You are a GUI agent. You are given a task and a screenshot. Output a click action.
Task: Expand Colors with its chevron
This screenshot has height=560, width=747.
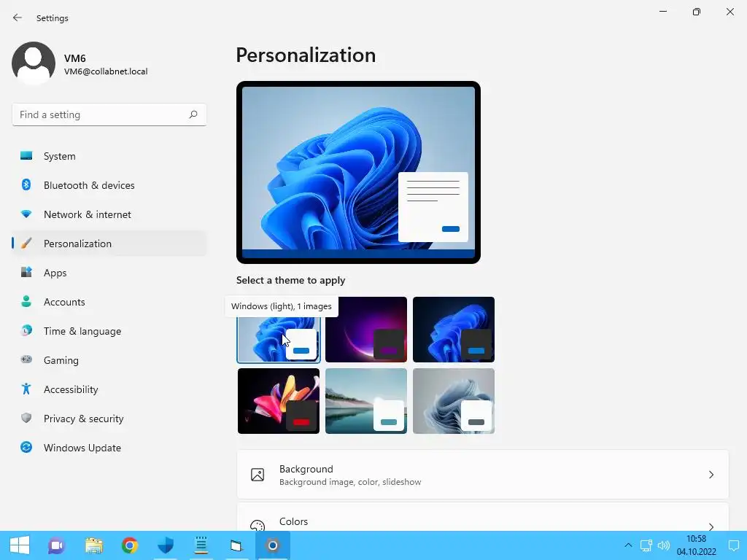(711, 526)
